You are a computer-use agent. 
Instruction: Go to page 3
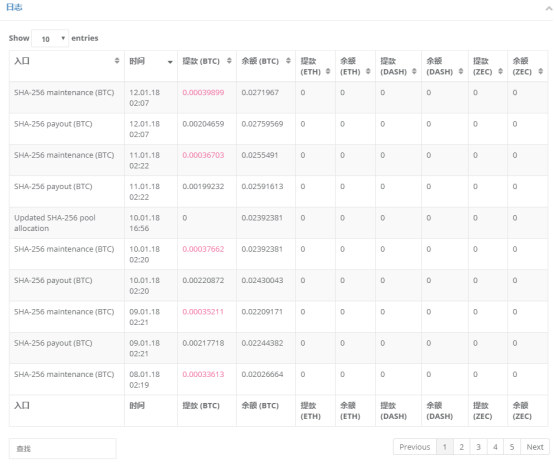click(478, 447)
